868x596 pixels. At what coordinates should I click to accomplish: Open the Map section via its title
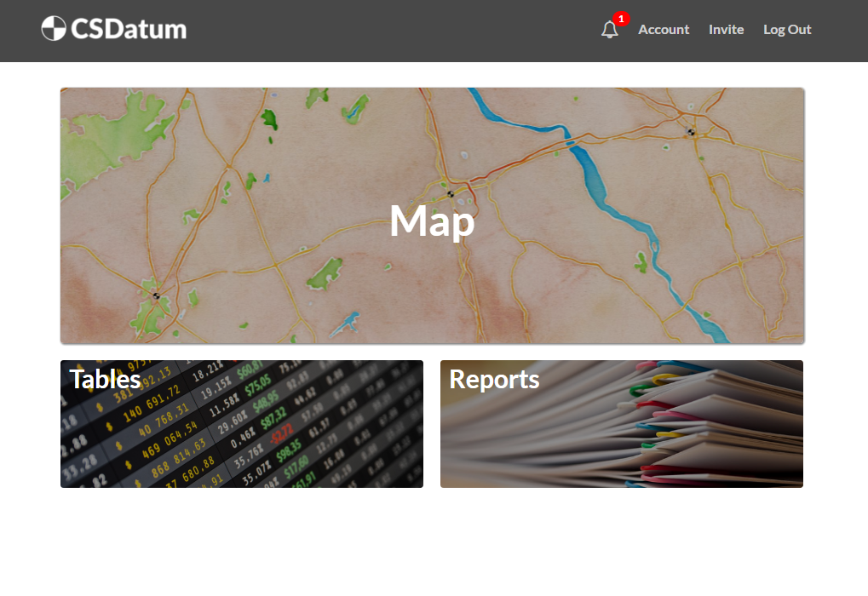[432, 221]
